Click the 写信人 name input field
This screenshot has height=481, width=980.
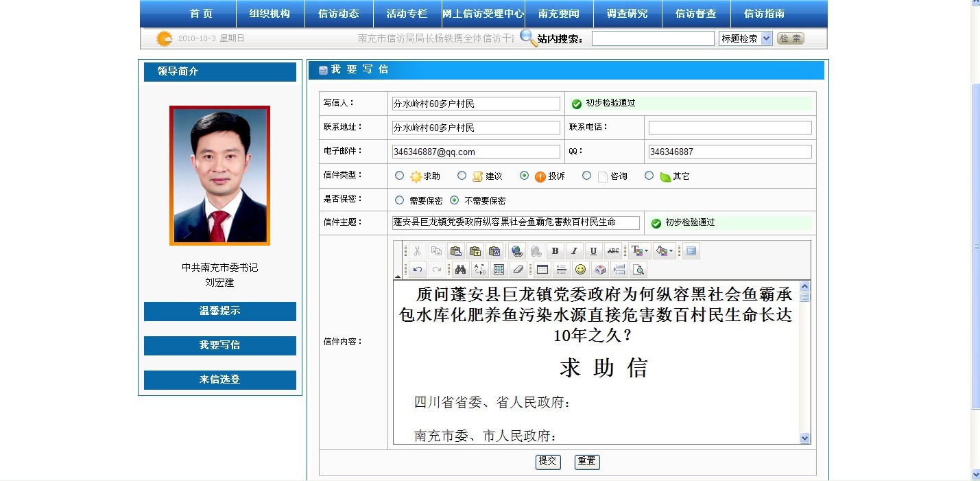476,104
